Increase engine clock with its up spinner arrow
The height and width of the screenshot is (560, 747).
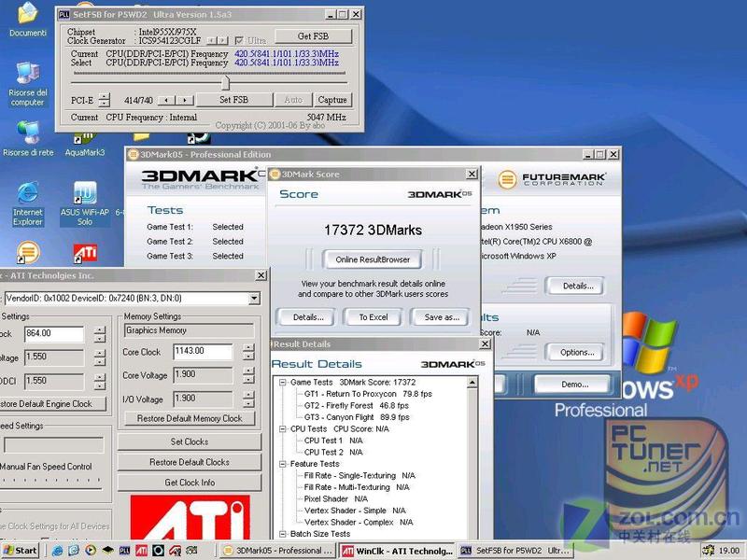(99, 329)
